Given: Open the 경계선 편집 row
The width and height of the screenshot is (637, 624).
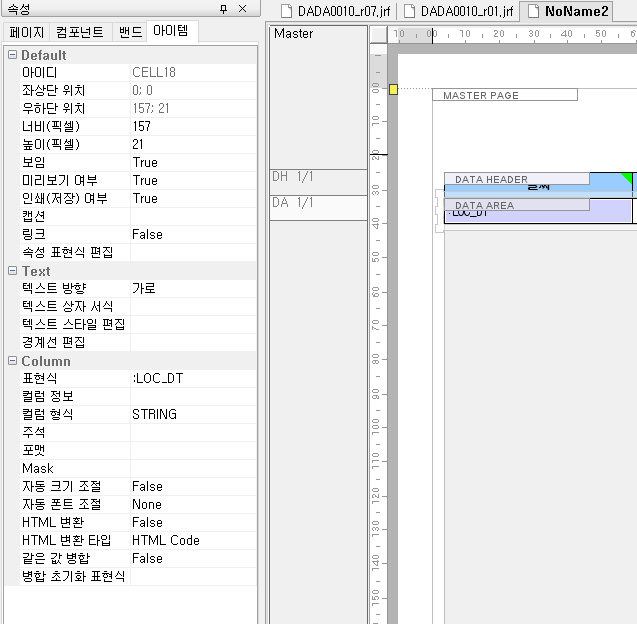Looking at the screenshot, I should (138, 342).
